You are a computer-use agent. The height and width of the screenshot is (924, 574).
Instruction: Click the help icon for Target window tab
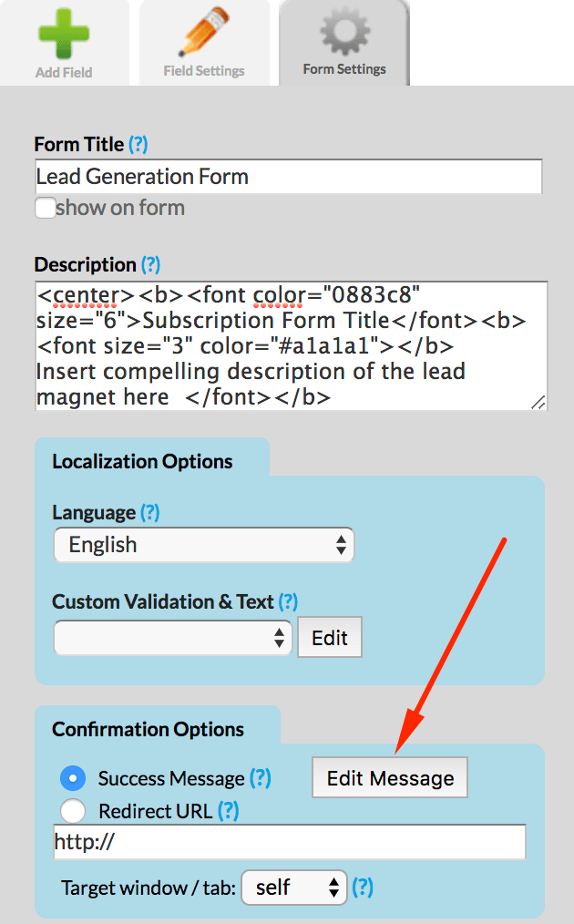coord(363,888)
